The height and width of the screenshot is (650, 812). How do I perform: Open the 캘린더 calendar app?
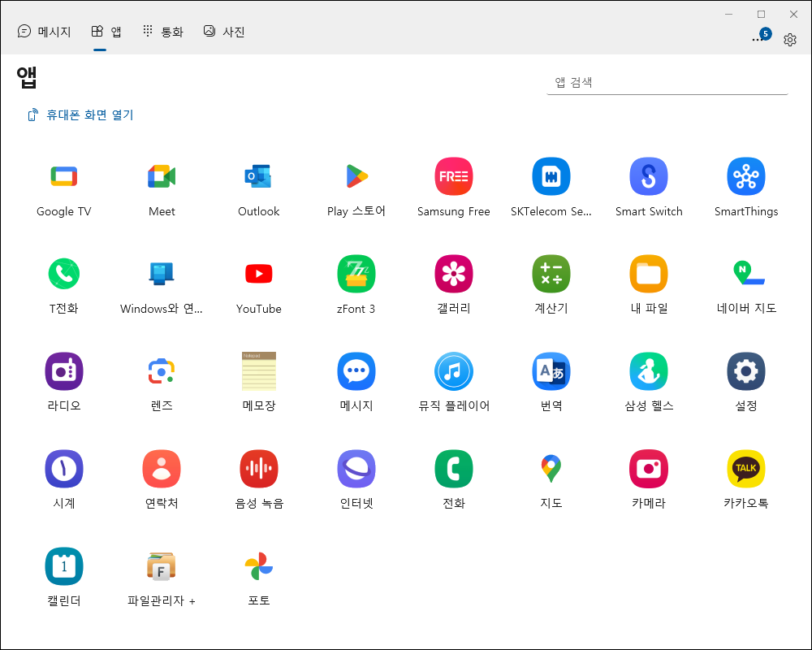tap(63, 566)
